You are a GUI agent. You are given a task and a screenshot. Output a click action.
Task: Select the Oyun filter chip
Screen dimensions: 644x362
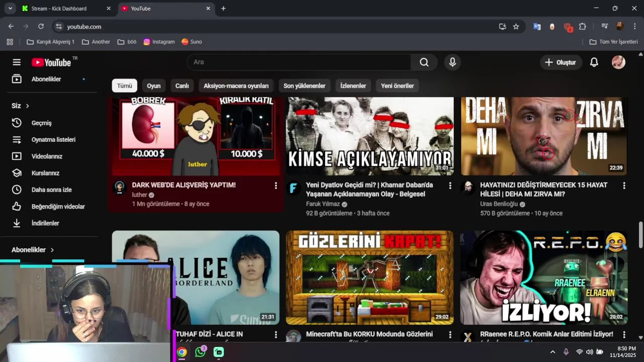(x=153, y=86)
